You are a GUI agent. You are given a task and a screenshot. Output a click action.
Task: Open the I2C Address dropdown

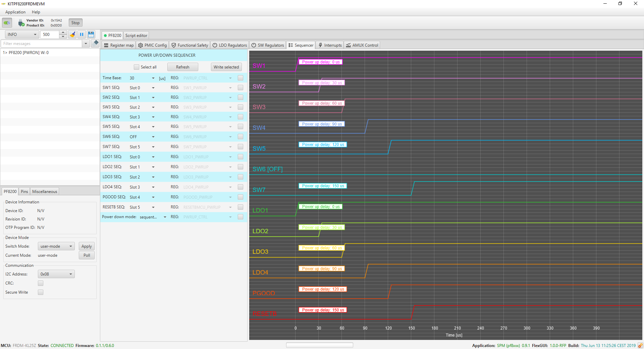click(56, 274)
